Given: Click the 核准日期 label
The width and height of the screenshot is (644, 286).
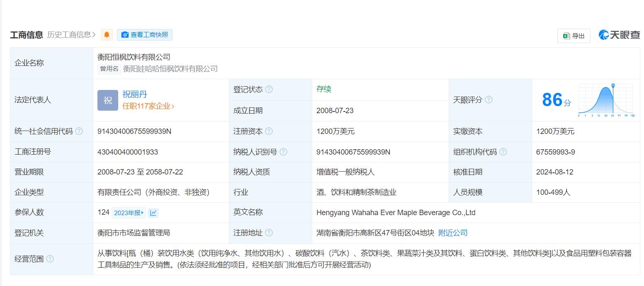Looking at the screenshot, I should click(468, 172).
